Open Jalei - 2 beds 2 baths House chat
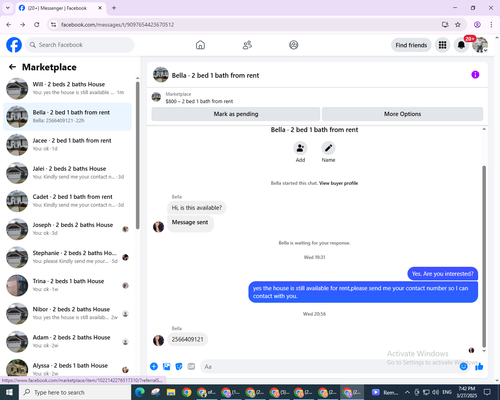The height and width of the screenshot is (400, 500). click(67, 173)
